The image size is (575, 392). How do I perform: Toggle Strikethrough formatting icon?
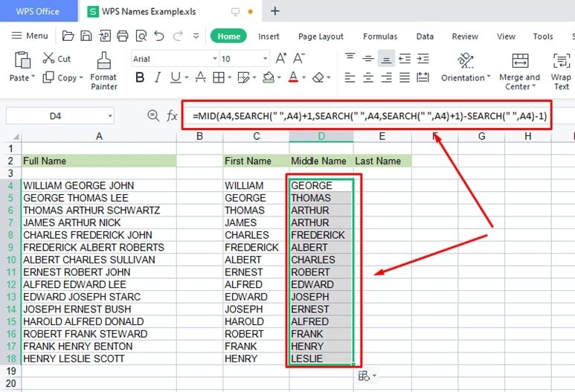click(200, 77)
